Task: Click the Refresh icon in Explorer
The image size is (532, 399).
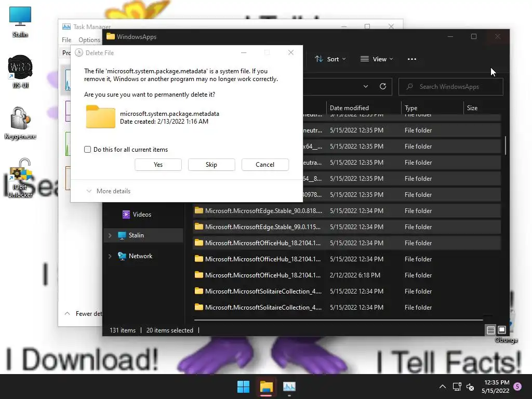Action: (x=383, y=86)
